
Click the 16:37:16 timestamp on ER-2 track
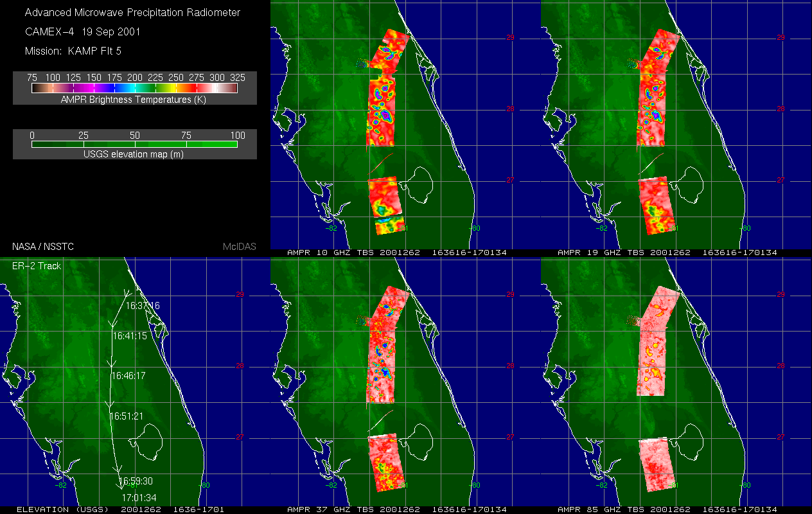pyautogui.click(x=143, y=306)
